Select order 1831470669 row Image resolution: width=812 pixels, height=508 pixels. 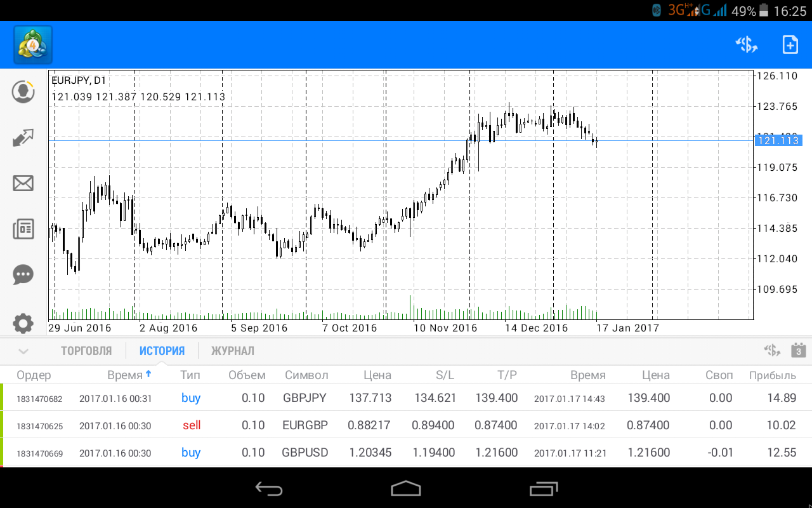406,453
